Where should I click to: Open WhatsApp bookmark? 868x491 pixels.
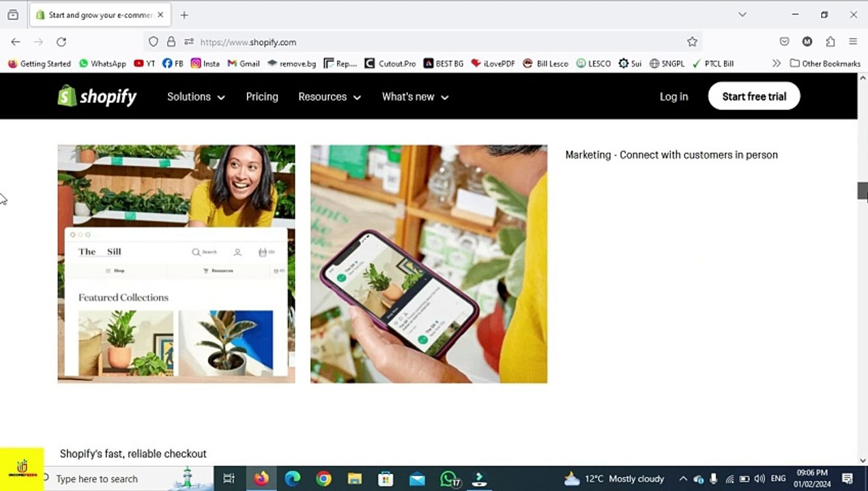point(102,63)
